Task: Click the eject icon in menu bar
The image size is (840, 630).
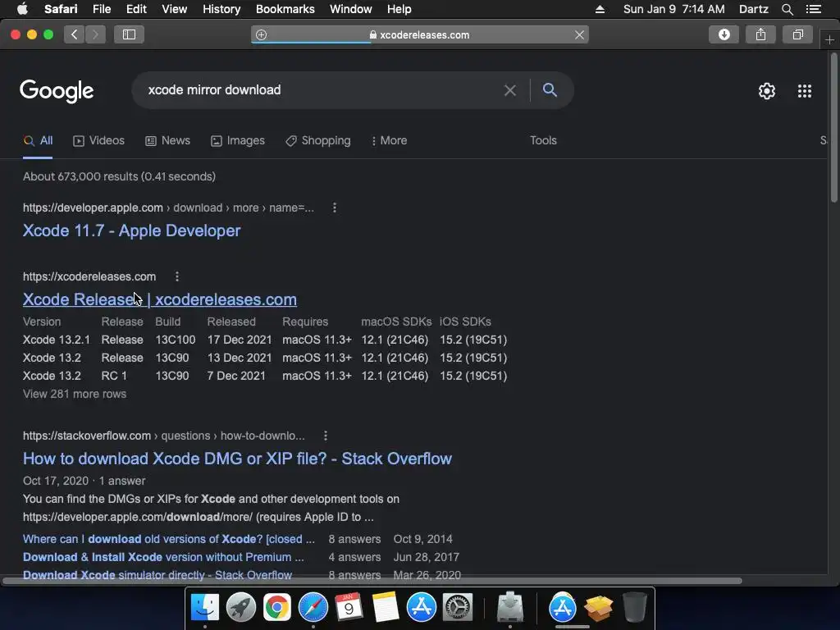Action: [x=600, y=9]
